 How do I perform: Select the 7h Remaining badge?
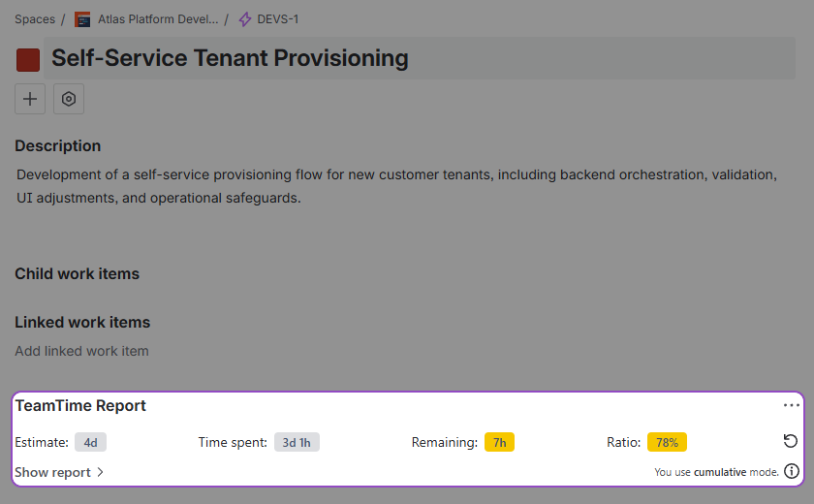click(x=499, y=443)
